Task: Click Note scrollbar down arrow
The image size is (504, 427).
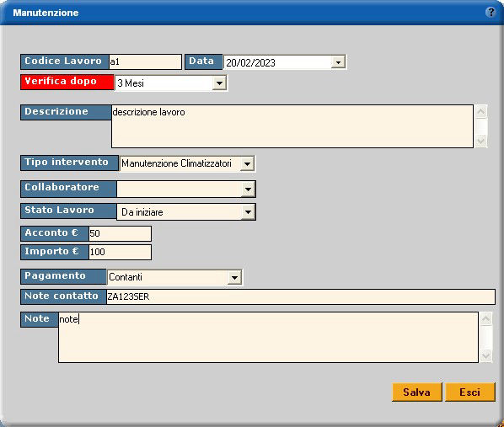Action: (485, 355)
